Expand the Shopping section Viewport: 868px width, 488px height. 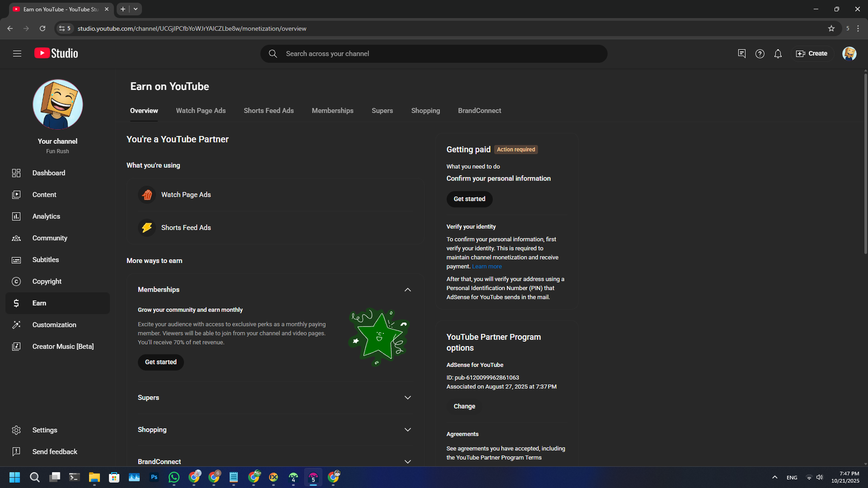(x=407, y=429)
